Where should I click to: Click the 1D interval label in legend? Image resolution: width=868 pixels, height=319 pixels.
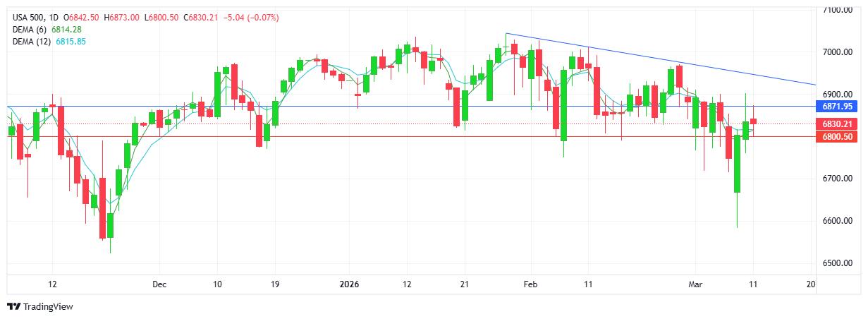54,17
